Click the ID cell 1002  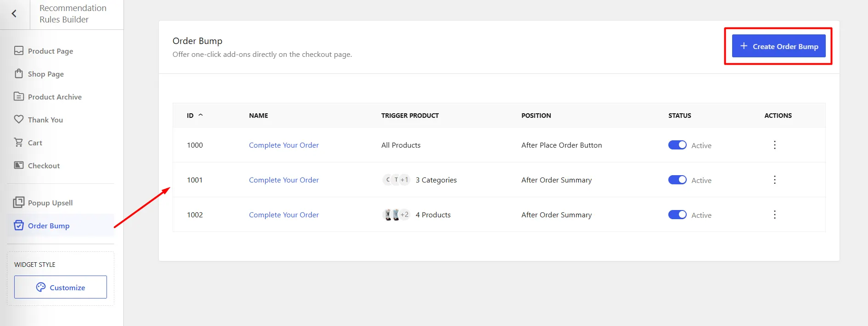click(195, 215)
